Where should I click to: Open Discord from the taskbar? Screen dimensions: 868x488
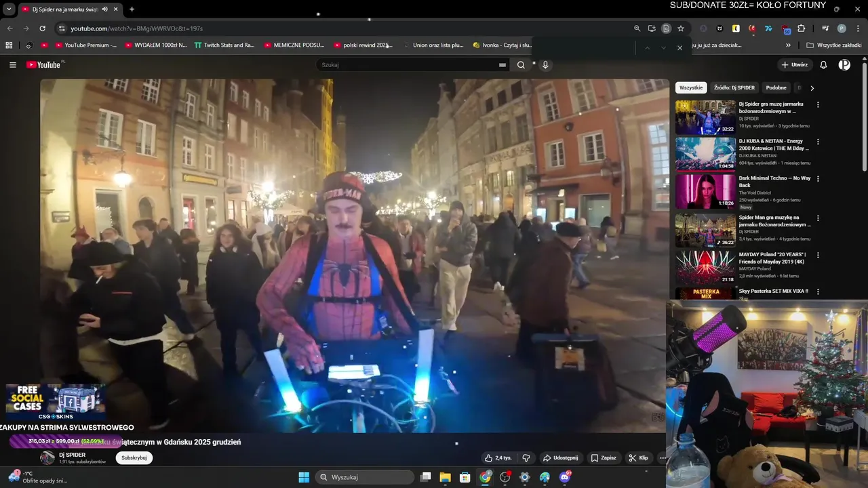564,477
